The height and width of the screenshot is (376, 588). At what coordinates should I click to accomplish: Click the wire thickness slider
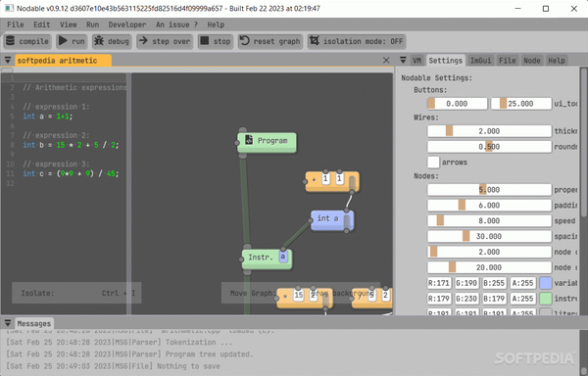489,131
